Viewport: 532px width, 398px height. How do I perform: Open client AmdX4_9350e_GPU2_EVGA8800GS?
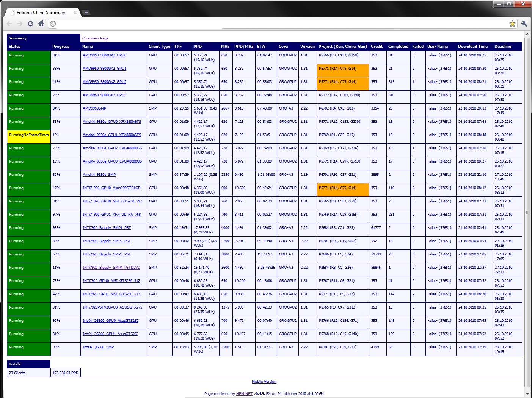[x=112, y=148]
